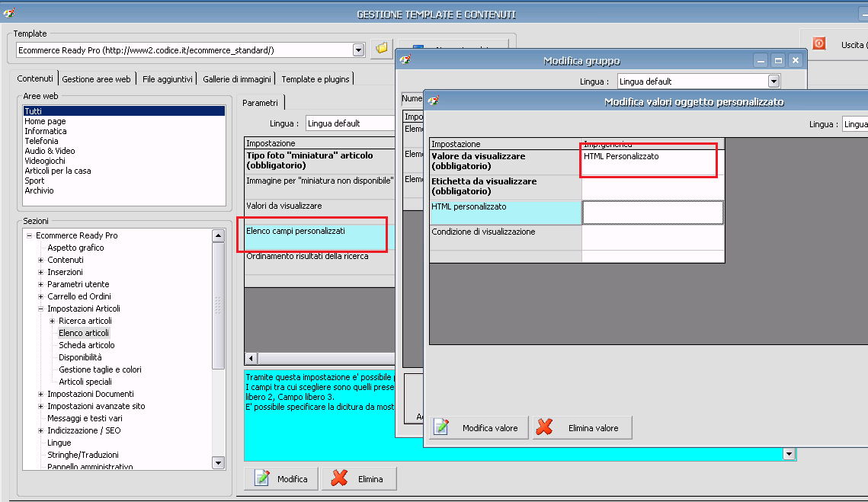Click the Etichetta da visualizzare value cell
Viewport: 868px width, 502px height.
coord(652,187)
